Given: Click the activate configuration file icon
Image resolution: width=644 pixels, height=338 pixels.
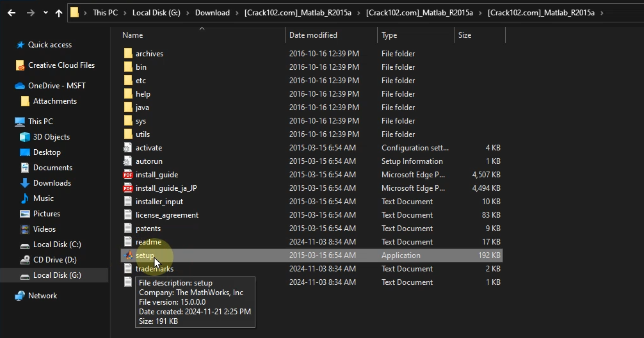Looking at the screenshot, I should coord(128,148).
